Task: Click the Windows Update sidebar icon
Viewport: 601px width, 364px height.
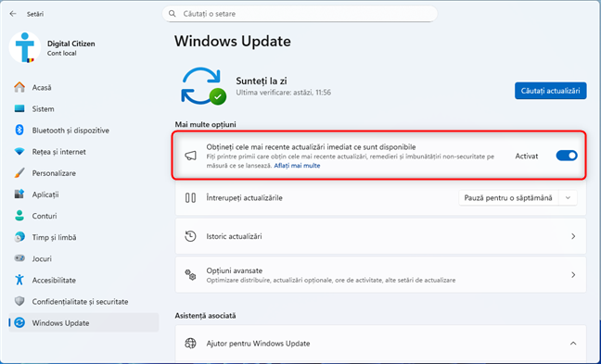Action: pos(19,322)
